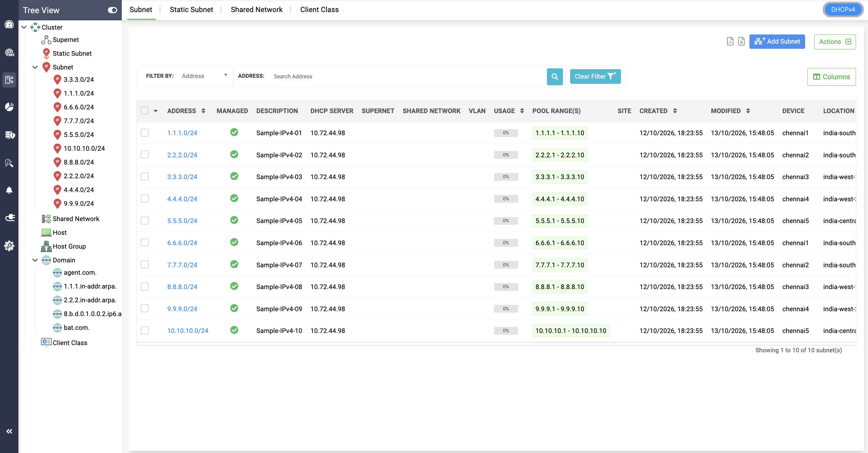Click the Search Address input field
868x453 pixels.
click(408, 76)
